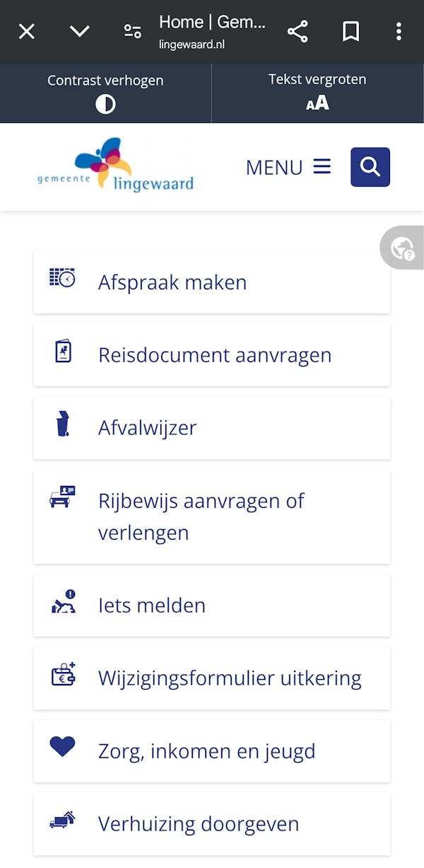Open browser three-dot overflow menu

pos(399,31)
